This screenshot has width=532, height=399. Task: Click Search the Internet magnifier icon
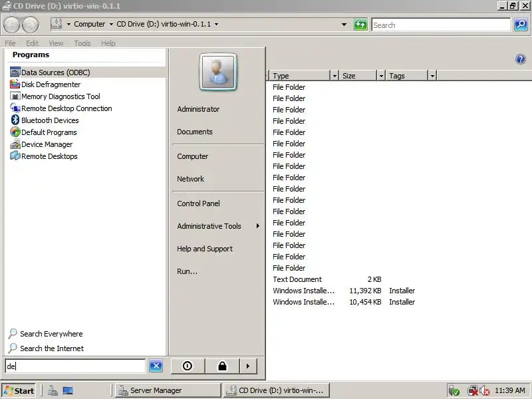tap(13, 348)
